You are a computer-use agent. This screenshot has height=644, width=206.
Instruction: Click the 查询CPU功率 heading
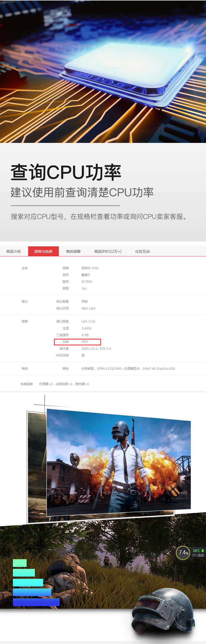tap(66, 172)
